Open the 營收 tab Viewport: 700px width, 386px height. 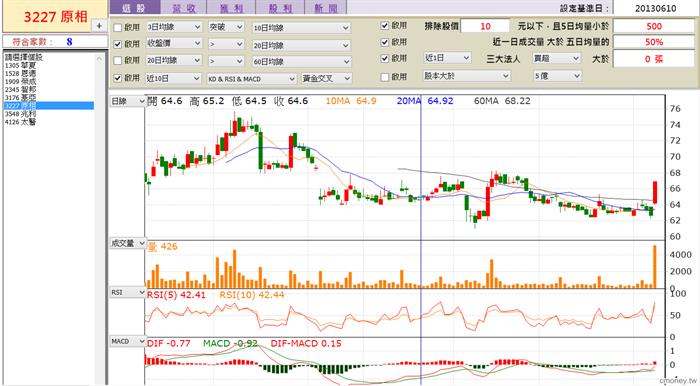(x=184, y=7)
